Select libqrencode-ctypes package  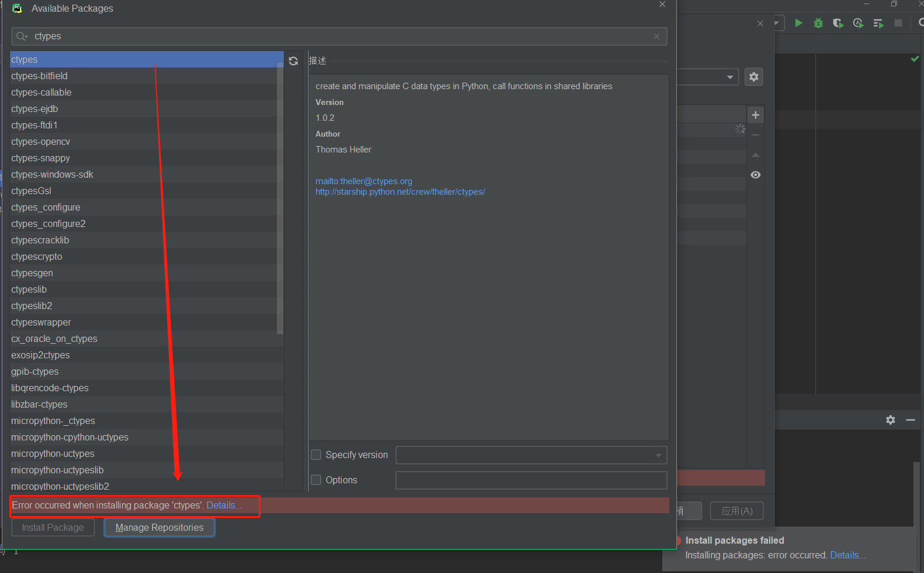147,388
